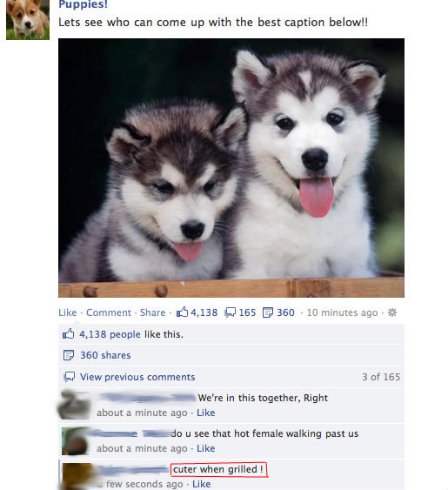Like the "hot female walking past" comment
Screen dimensions: 448x490
(x=205, y=448)
